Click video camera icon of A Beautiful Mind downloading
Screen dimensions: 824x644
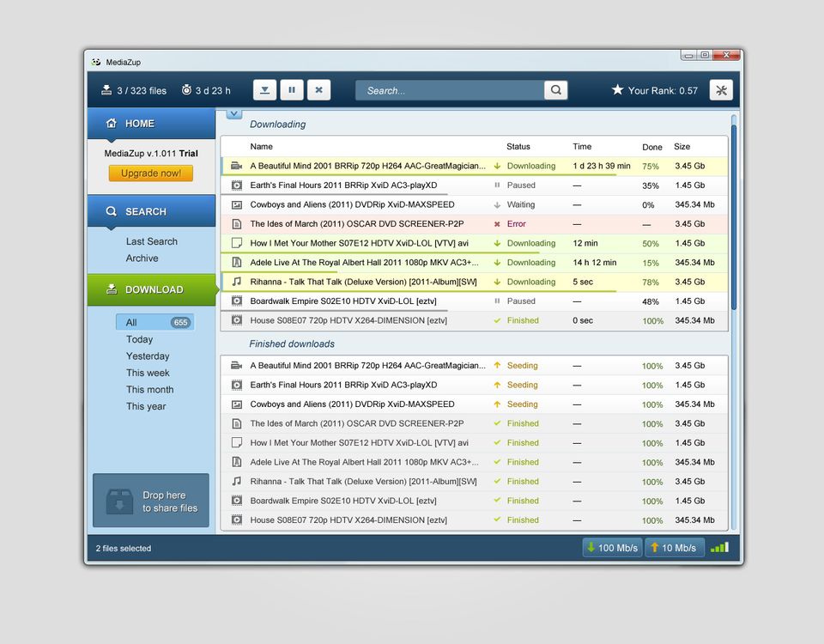click(237, 166)
